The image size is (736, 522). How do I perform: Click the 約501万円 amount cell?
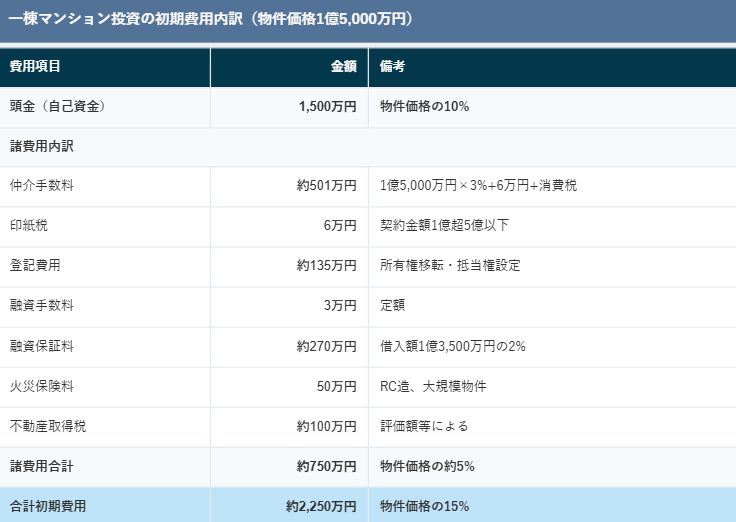pyautogui.click(x=326, y=186)
